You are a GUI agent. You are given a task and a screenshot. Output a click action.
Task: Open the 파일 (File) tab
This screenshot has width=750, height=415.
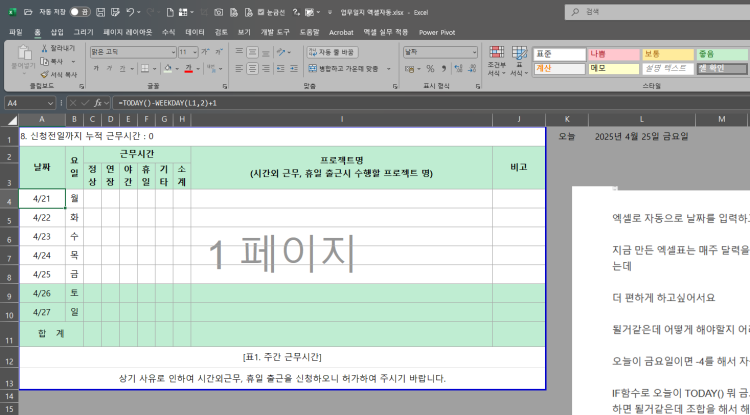[x=15, y=32]
